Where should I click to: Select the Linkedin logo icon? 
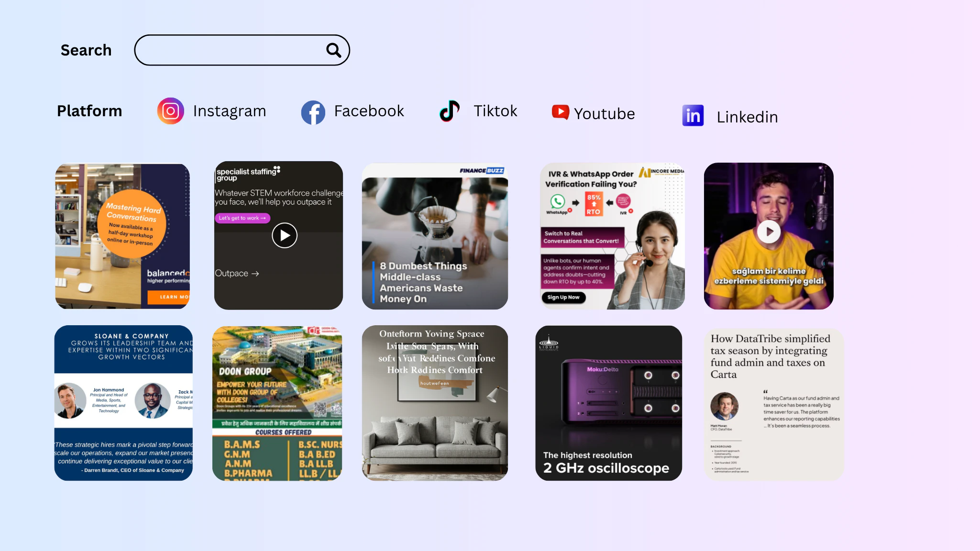coord(693,115)
